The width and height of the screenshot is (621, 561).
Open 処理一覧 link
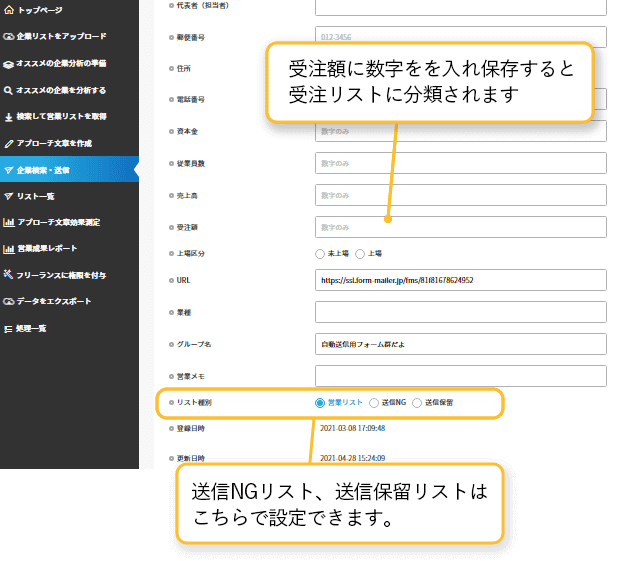pos(31,329)
